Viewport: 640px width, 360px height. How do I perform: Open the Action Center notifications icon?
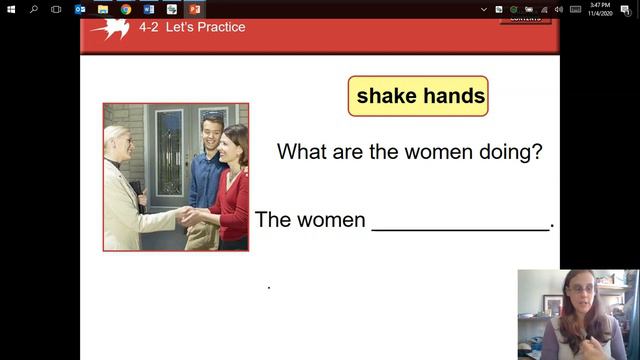[626, 10]
